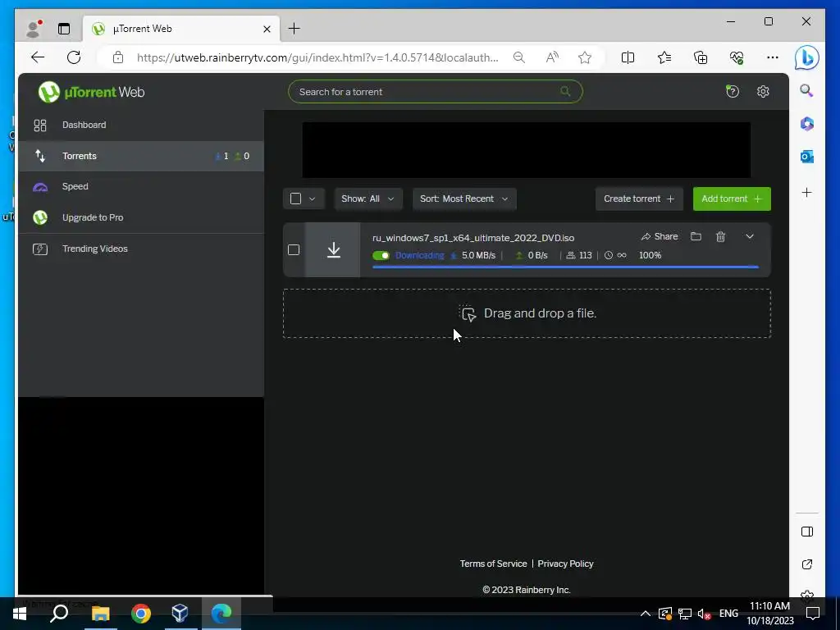Click the Search for a torrent field
This screenshot has width=840, height=630.
435,92
